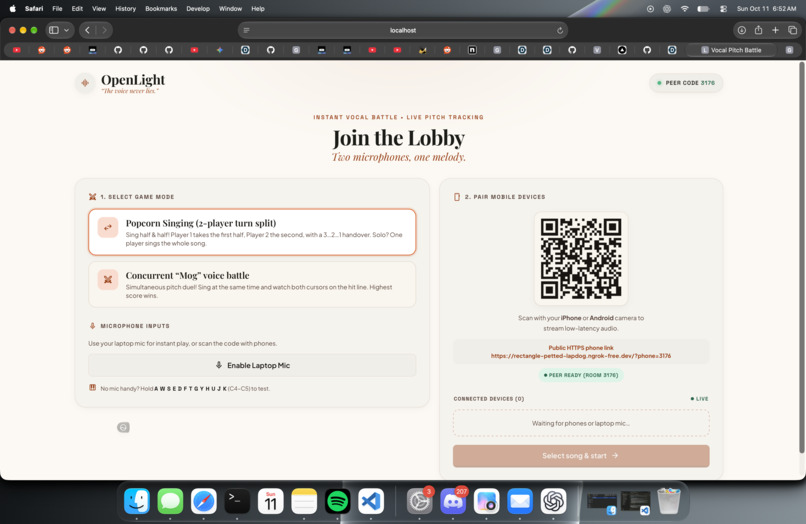This screenshot has width=806, height=524.
Task: Open the History menu
Action: click(x=125, y=9)
